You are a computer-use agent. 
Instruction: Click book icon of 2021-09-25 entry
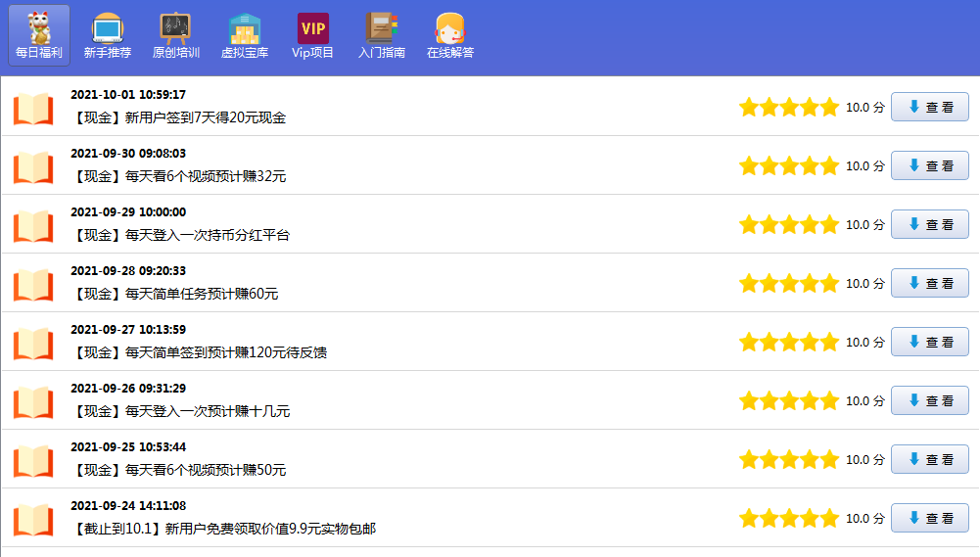coord(33,461)
